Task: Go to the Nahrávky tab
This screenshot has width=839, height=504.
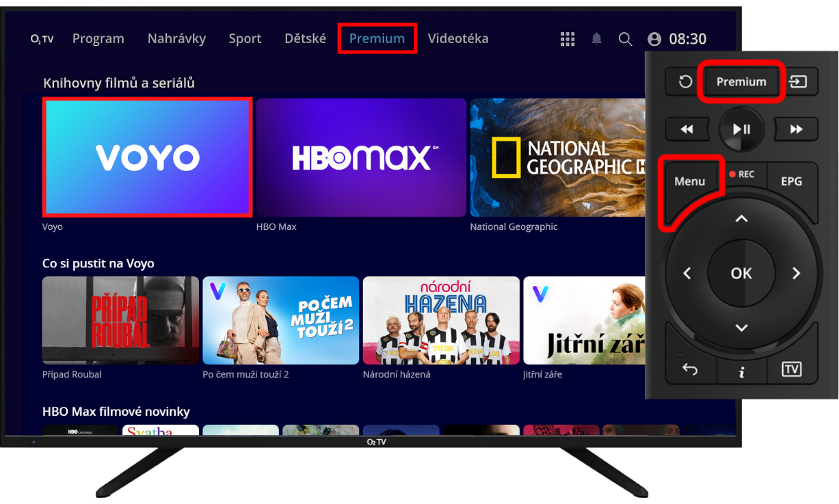Action: click(x=176, y=38)
